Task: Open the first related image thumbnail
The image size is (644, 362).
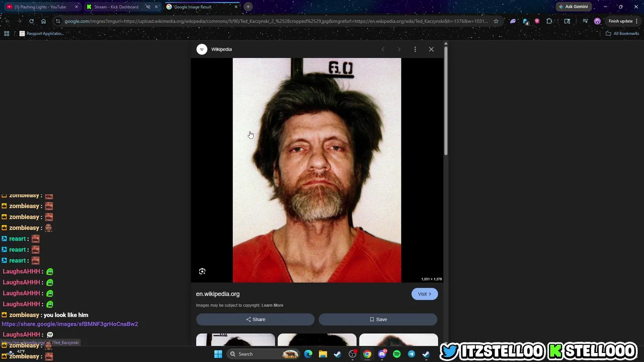Action: (x=235, y=340)
